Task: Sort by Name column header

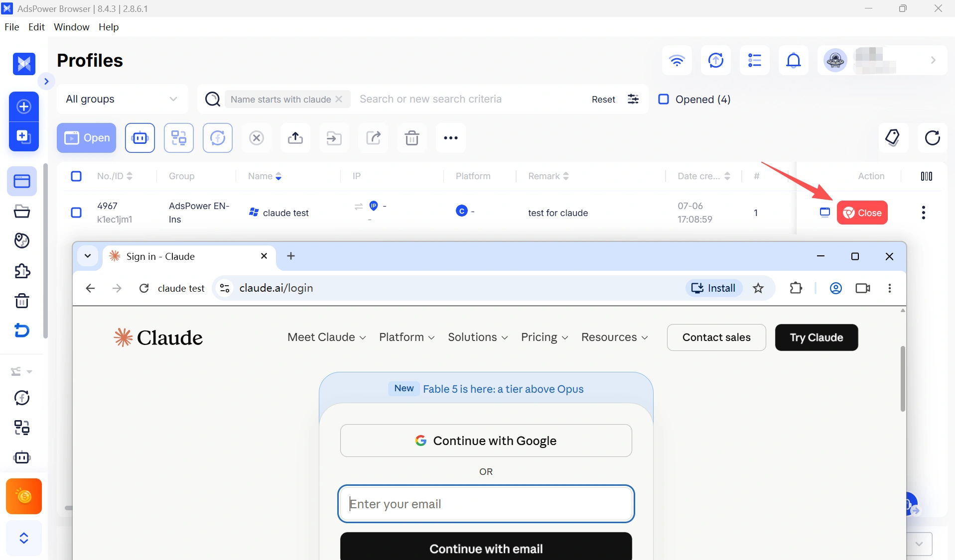Action: [265, 176]
